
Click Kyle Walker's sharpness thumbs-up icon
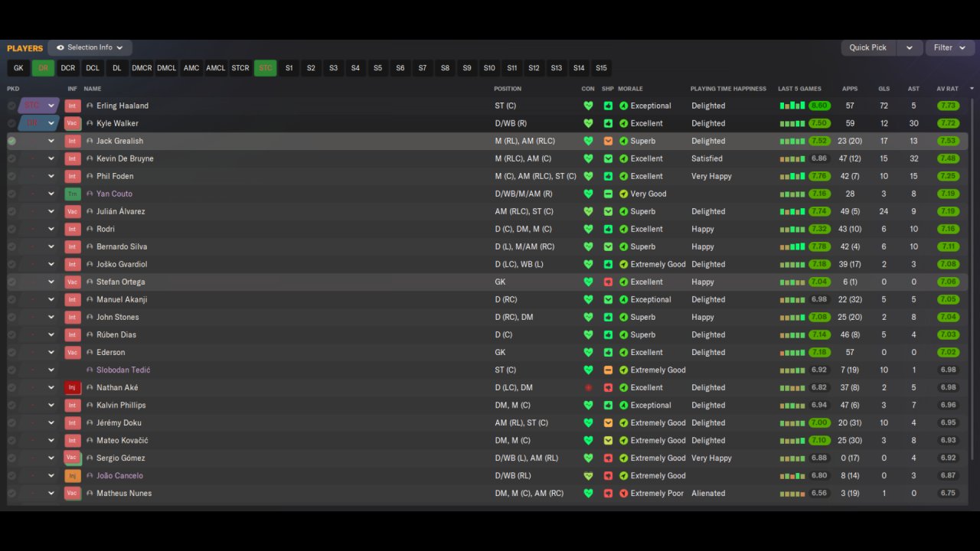[x=608, y=123]
